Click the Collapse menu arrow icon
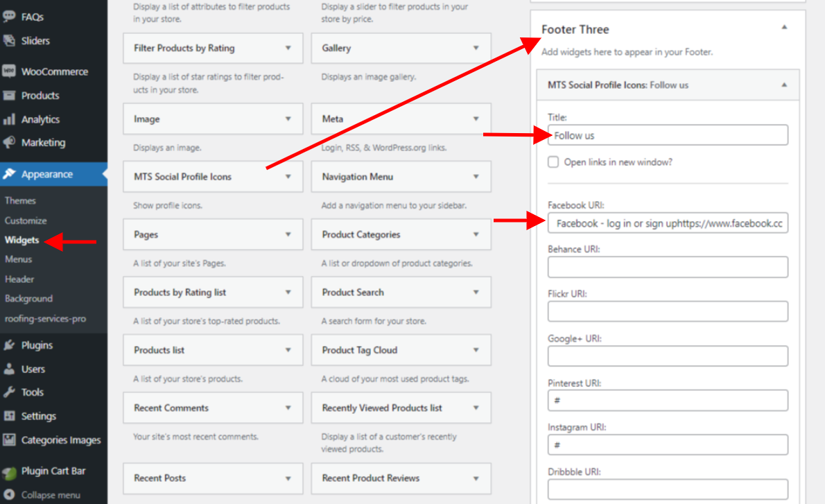Viewport: 825px width, 504px height. (9, 494)
